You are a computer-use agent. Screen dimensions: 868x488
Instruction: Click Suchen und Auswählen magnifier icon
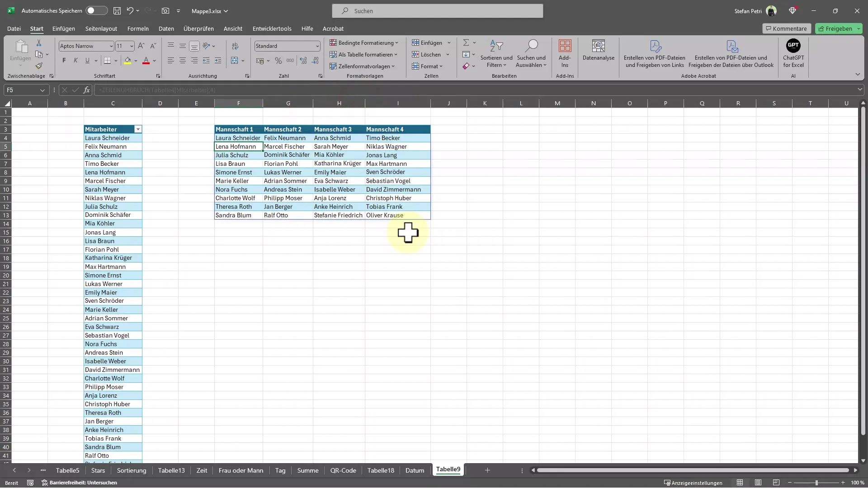tap(532, 46)
